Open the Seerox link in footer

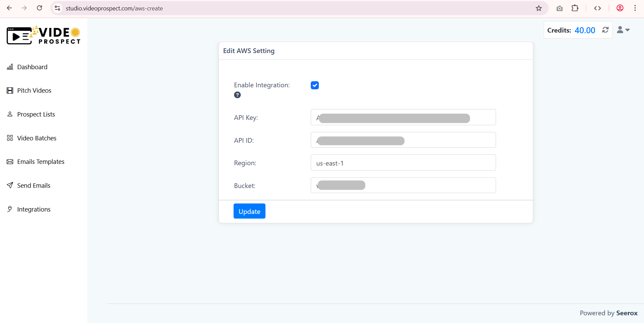627,313
